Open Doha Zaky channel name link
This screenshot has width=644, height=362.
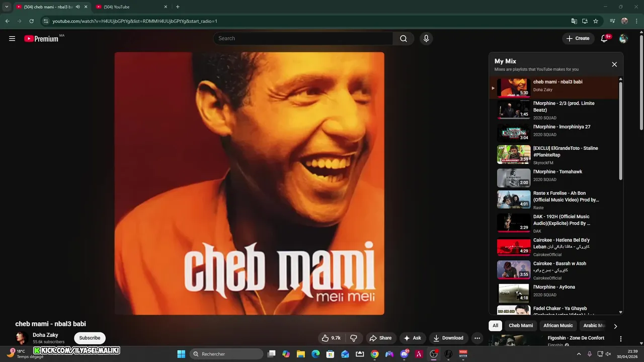pyautogui.click(x=45, y=335)
